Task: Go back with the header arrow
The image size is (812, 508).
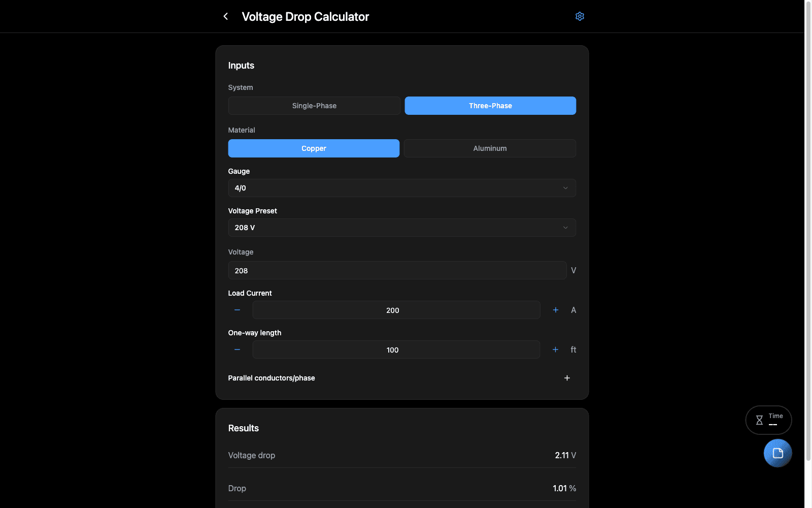Action: pyautogui.click(x=226, y=16)
